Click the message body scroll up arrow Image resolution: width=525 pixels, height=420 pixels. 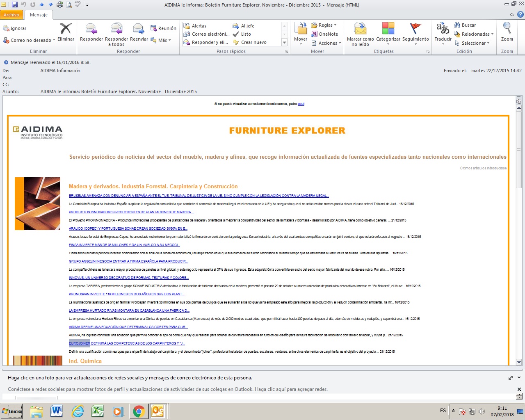tap(519, 108)
